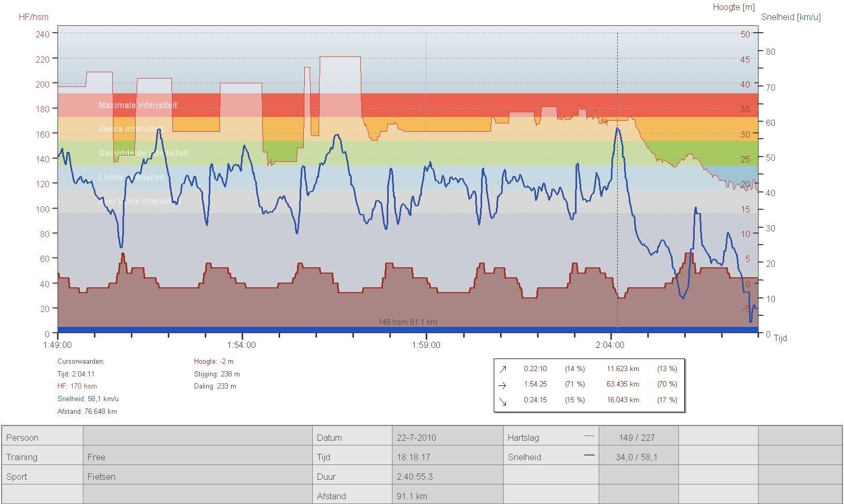Screen dimensions: 844x504
Task: Click the 1:54:00 mark on the time axis
Action: click(242, 345)
